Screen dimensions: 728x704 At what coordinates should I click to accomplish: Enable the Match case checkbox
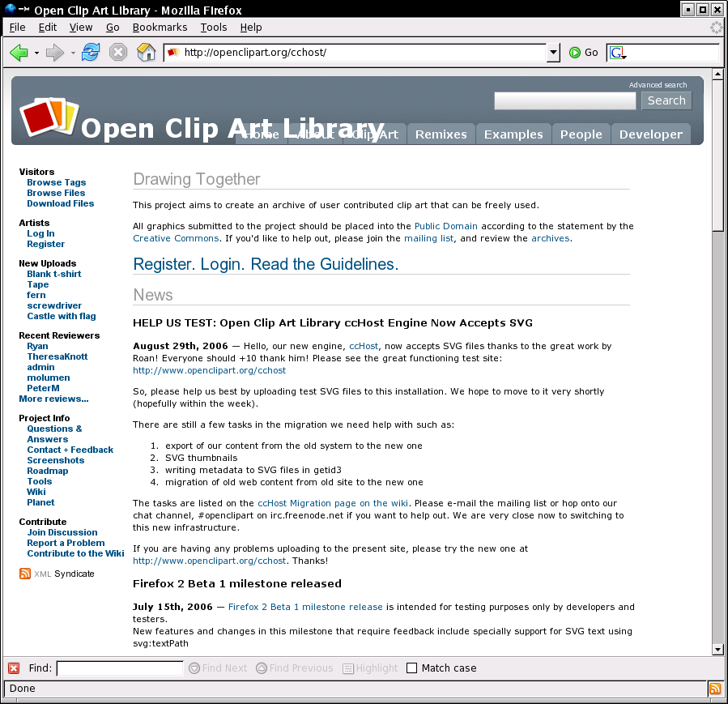[412, 668]
